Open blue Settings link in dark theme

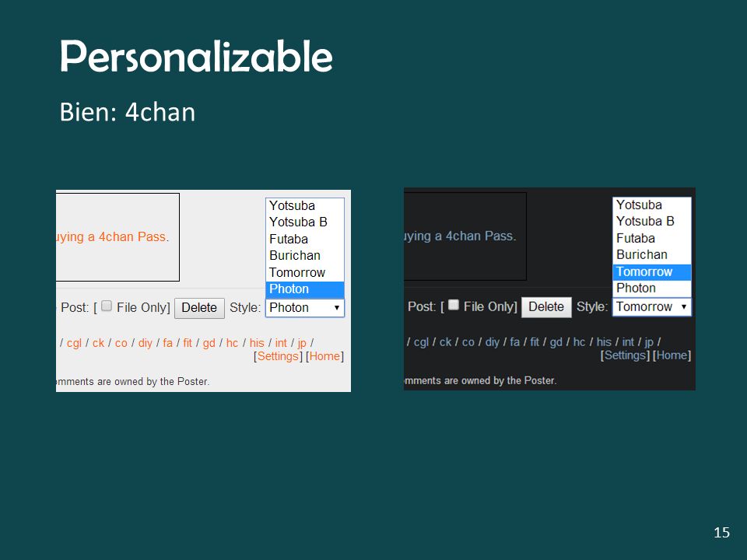click(x=625, y=355)
